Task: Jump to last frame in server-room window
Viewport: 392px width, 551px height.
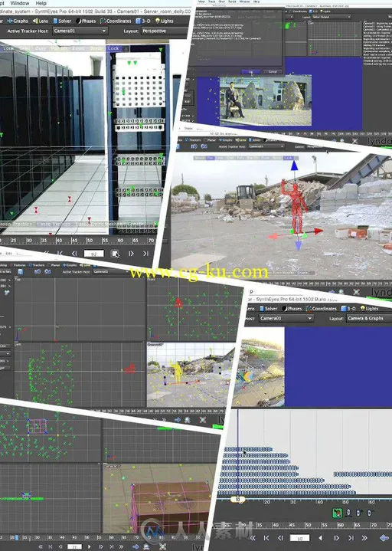Action: (145, 254)
